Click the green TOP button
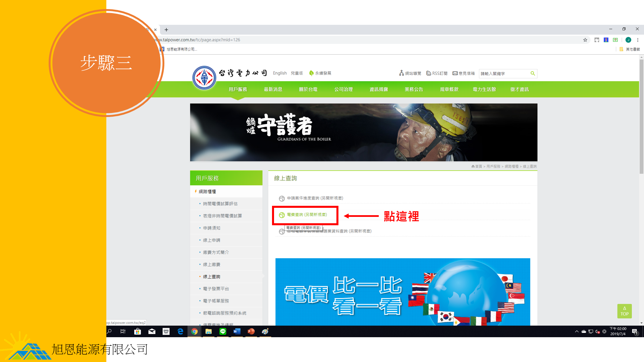Image resolution: width=644 pixels, height=362 pixels. [x=624, y=311]
